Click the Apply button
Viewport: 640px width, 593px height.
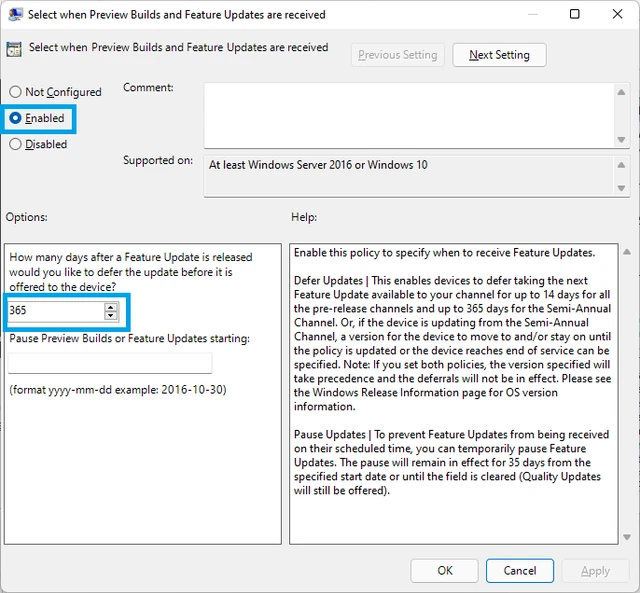[595, 571]
